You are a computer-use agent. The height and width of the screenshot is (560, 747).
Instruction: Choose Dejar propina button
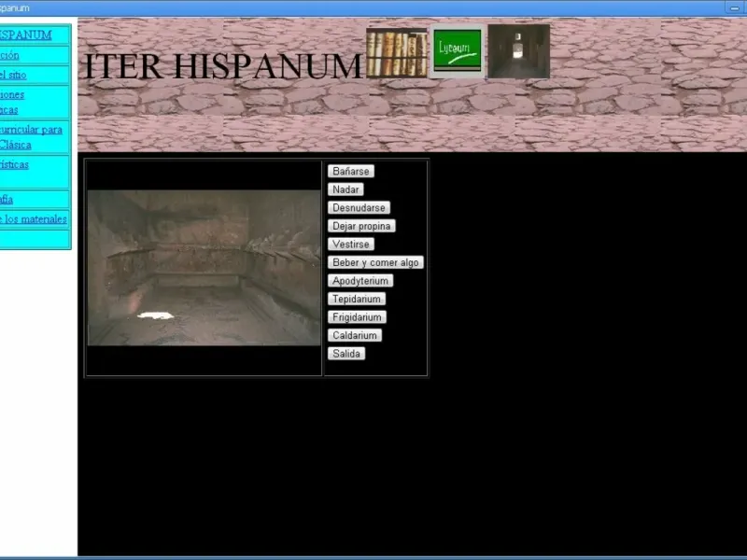tap(361, 226)
